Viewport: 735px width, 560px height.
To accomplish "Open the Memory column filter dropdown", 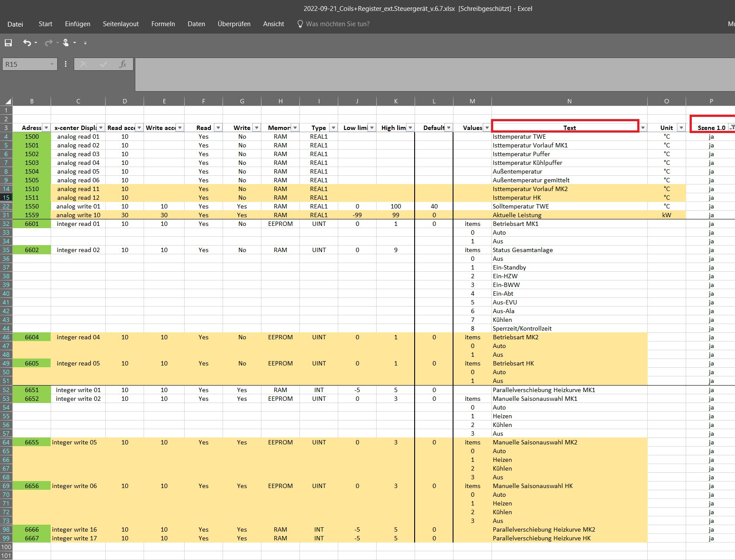I will [295, 128].
